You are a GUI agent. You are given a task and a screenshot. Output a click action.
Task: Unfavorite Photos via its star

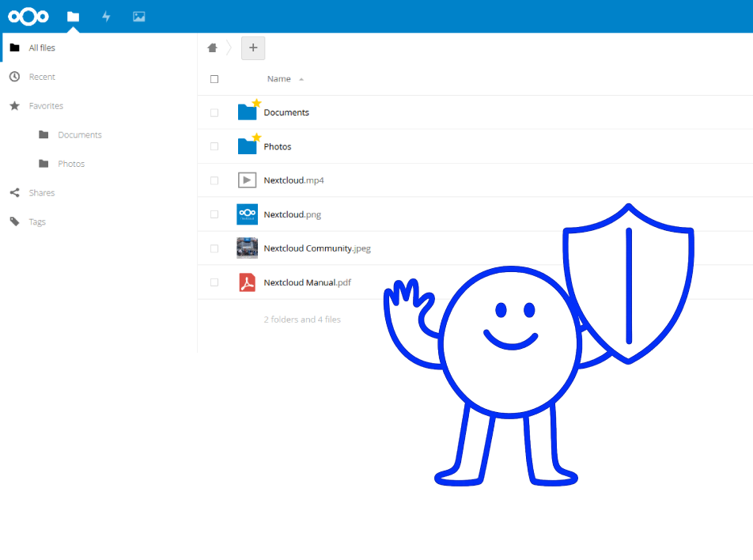[x=256, y=138]
